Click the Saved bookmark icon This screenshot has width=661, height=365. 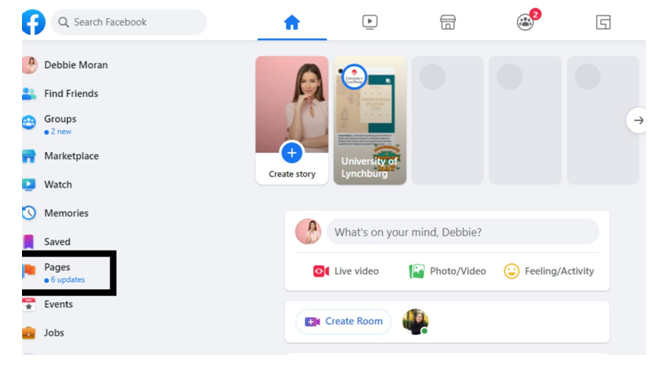[x=28, y=242]
